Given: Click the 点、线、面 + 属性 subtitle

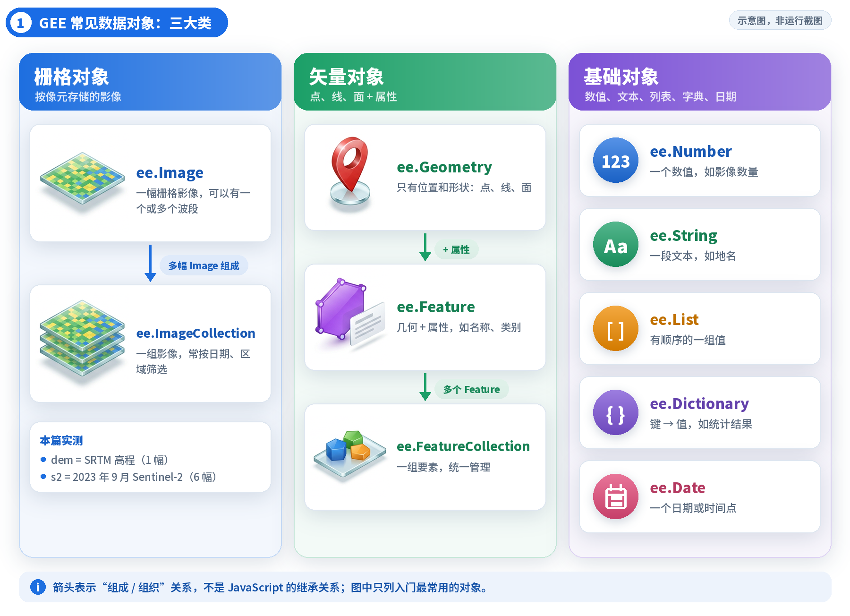Looking at the screenshot, I should click(353, 97).
